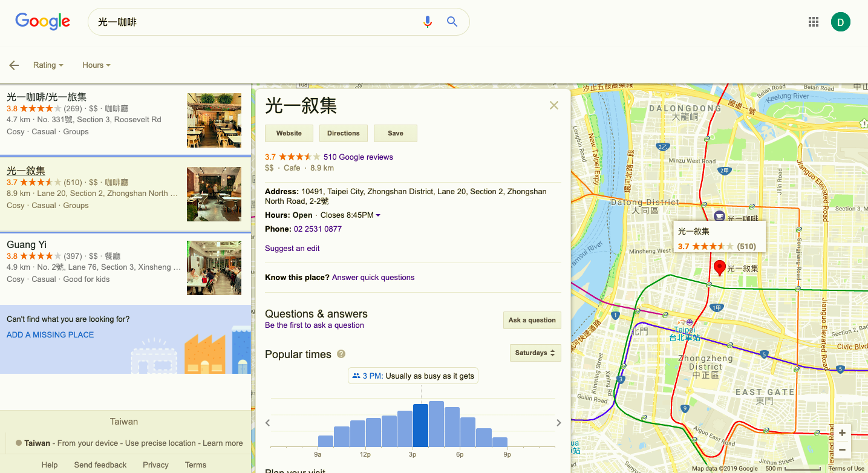Open 510 Google reviews link

358,157
